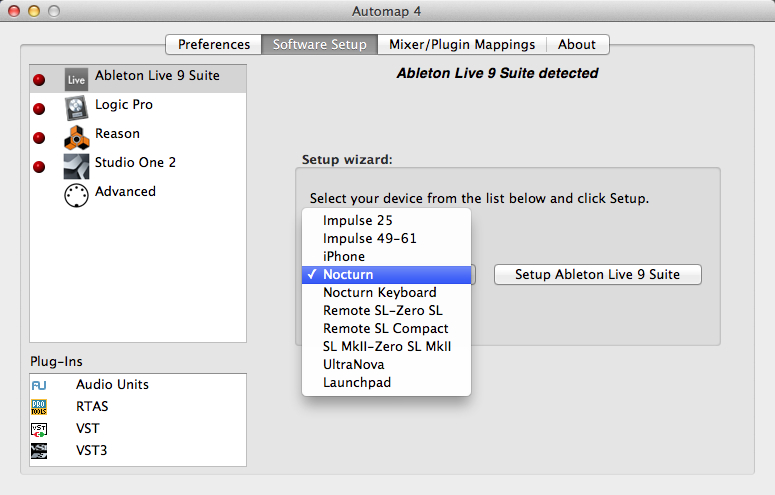775x495 pixels.
Task: Choose Impulse 25 from the device list
Action: coord(357,221)
